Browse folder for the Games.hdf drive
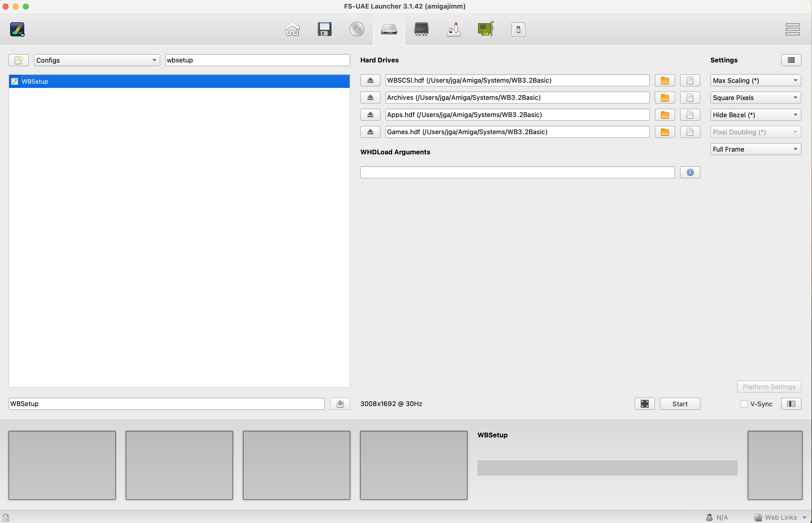Screen dimensions: 812x523 click(665, 132)
